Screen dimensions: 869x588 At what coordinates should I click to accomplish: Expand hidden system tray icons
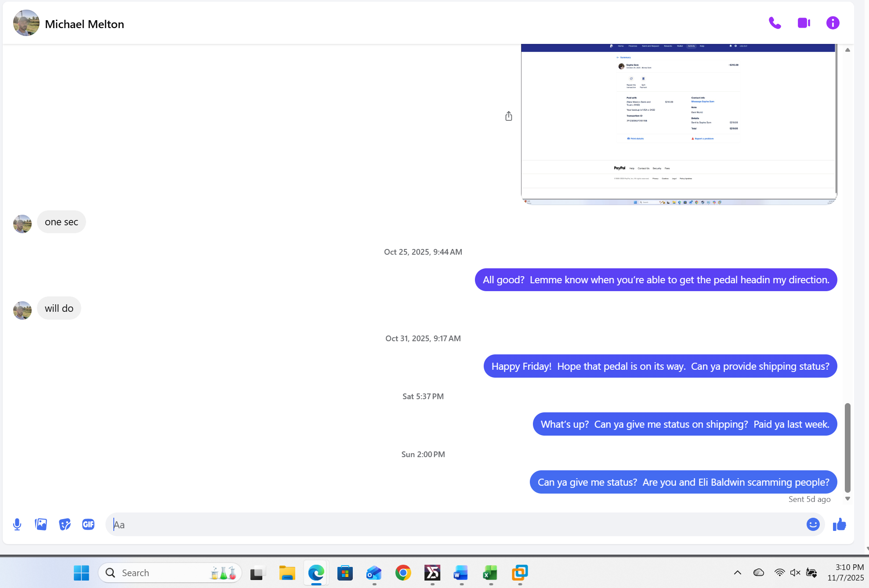pos(737,573)
